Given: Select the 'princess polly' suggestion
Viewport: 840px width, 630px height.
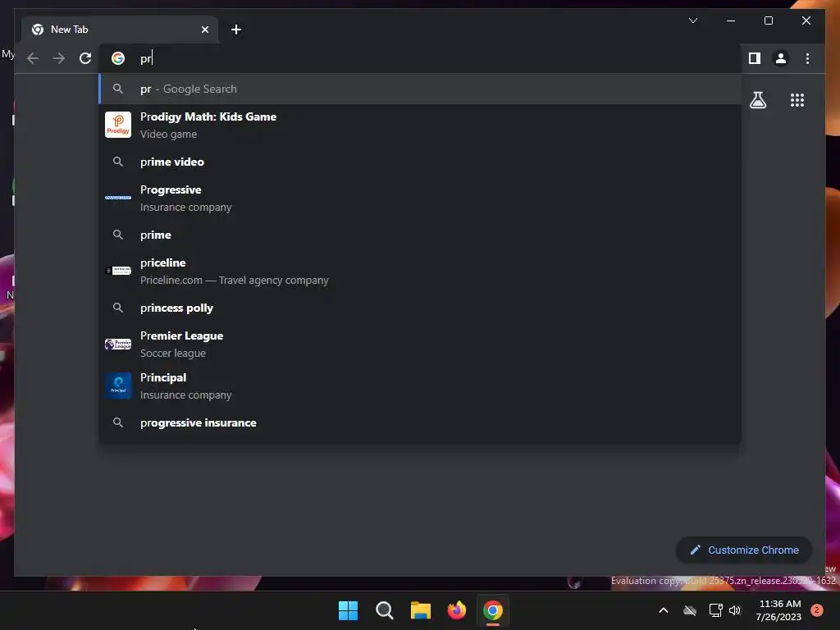Looking at the screenshot, I should 420,308.
